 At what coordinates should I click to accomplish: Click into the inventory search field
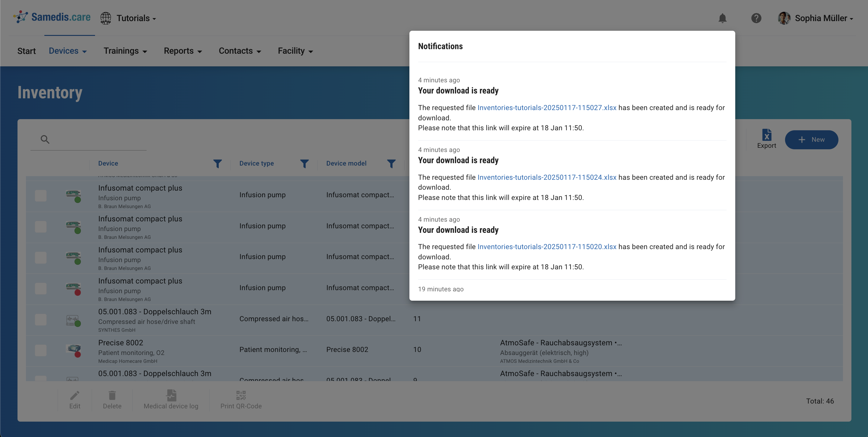(x=98, y=140)
